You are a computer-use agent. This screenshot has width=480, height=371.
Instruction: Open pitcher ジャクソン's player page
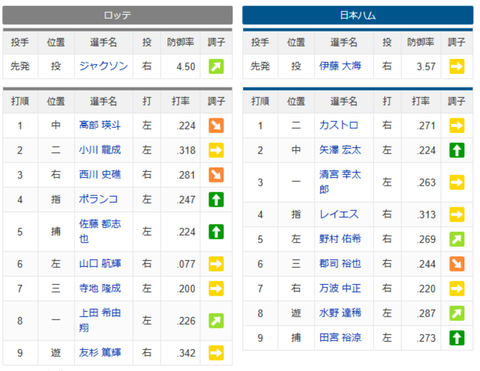click(103, 66)
